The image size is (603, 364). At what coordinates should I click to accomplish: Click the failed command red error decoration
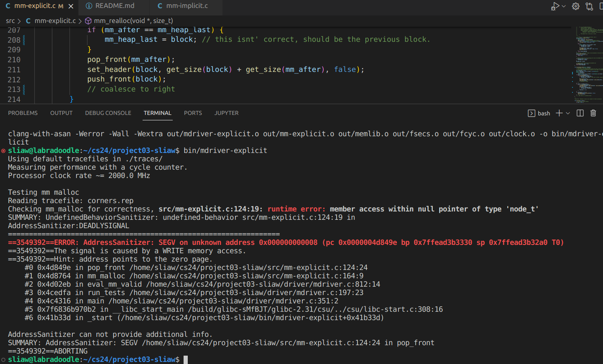3,151
